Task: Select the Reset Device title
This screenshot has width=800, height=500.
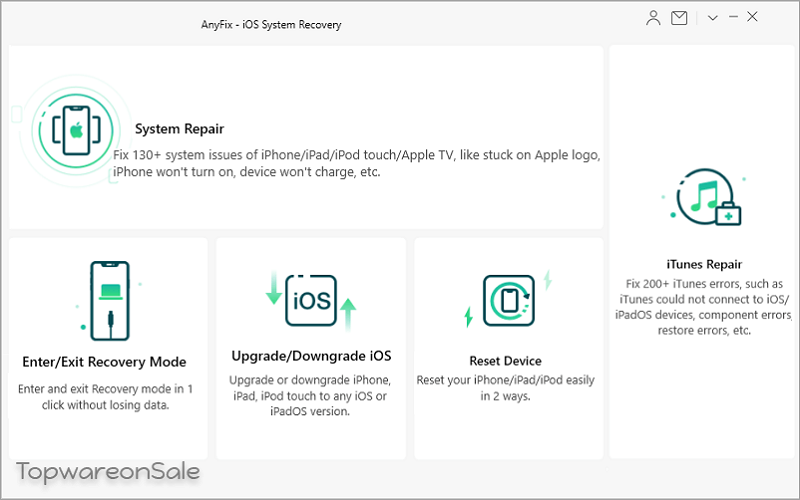Action: point(505,361)
